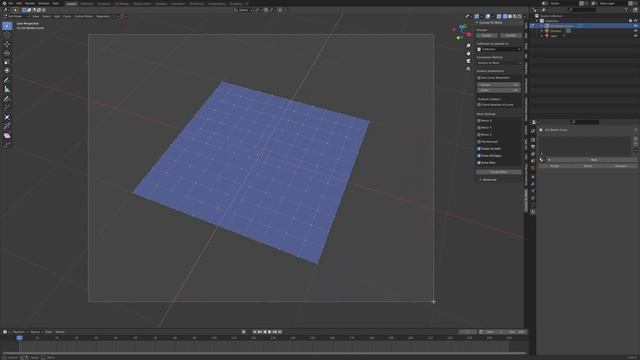Switch perspective/orthographic with the grid icon
Screen dimensions: 640x360
point(468,69)
